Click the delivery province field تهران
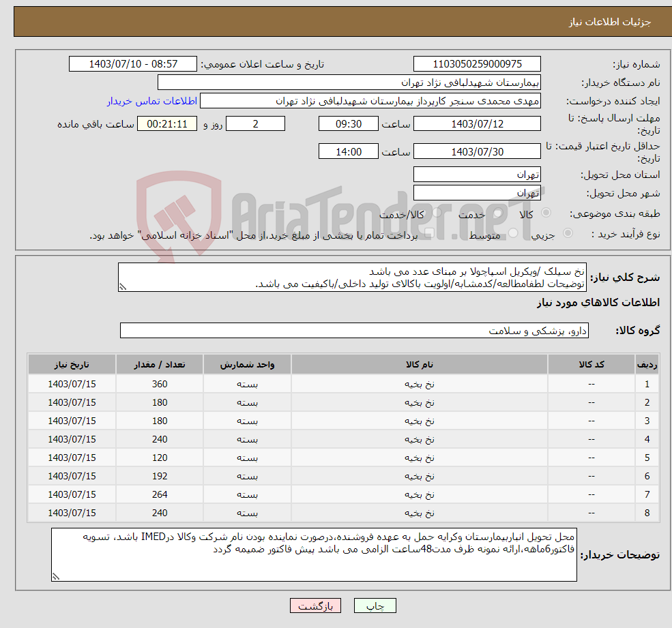Viewport: 672px width, 628px height. [x=477, y=175]
